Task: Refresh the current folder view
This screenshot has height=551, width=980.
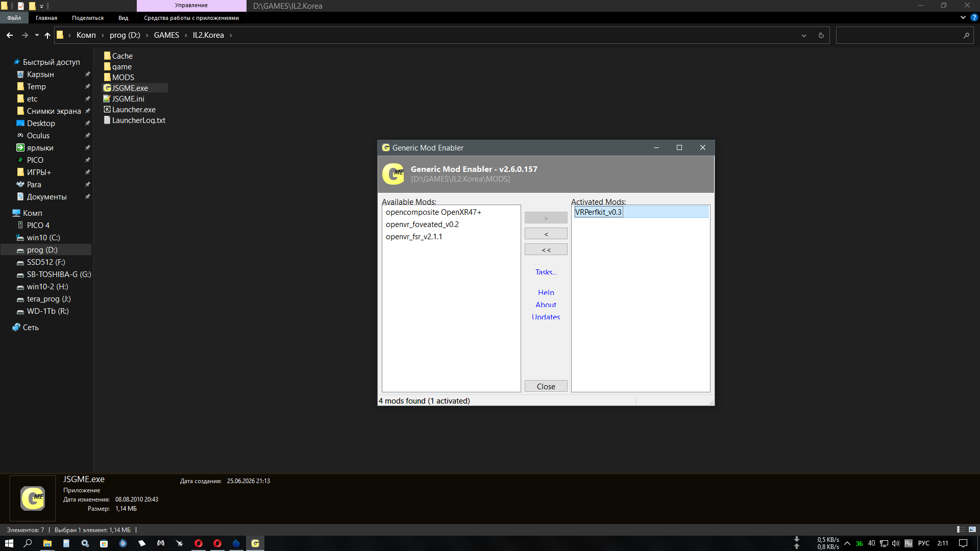Action: coord(821,35)
